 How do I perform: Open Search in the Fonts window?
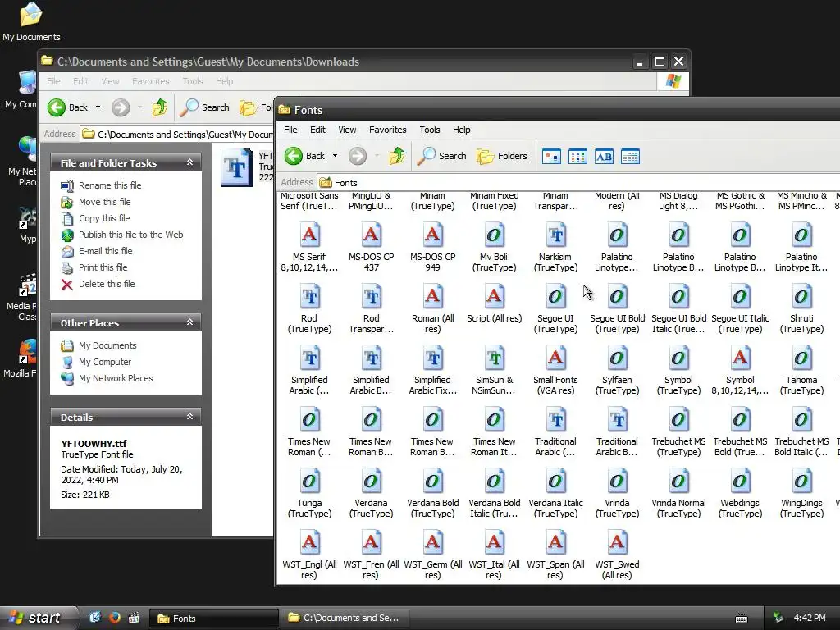pos(442,156)
